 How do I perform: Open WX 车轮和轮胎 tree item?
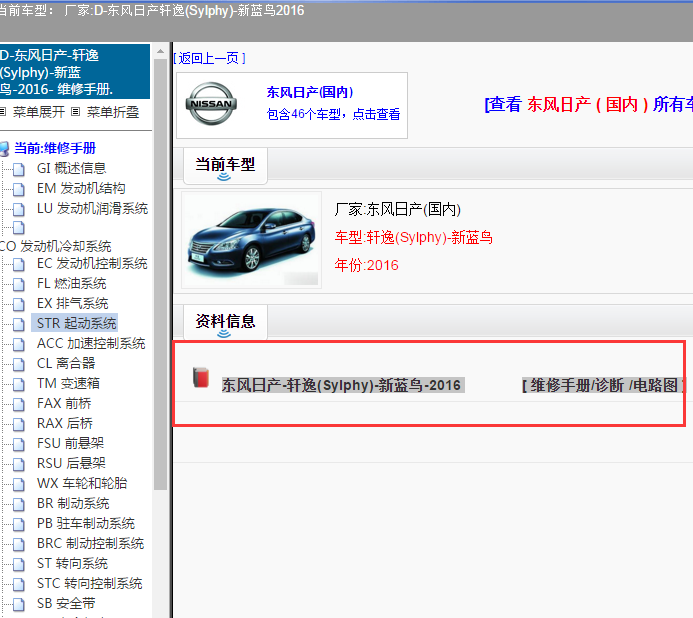point(82,483)
